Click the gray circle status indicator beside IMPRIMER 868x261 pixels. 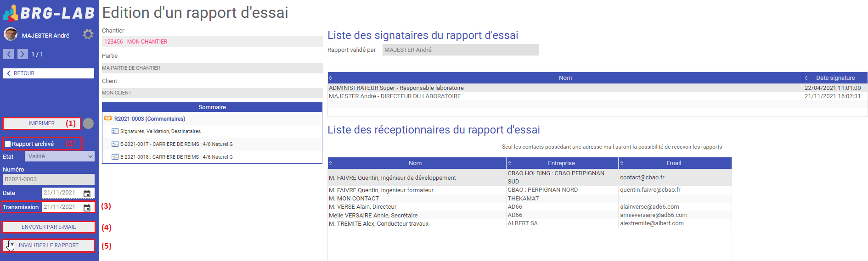(x=89, y=123)
